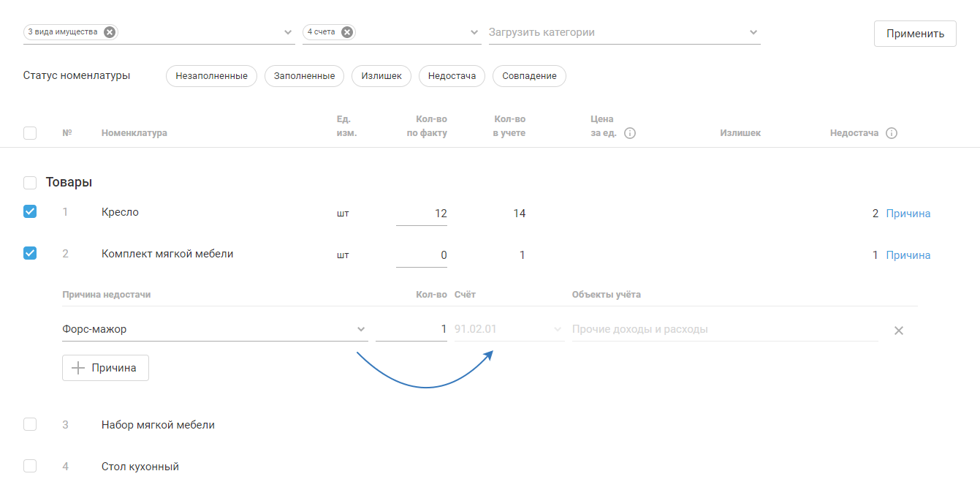Viewport: 980px width, 490px height.
Task: Expand the property types dropdown
Action: pyautogui.click(x=288, y=33)
